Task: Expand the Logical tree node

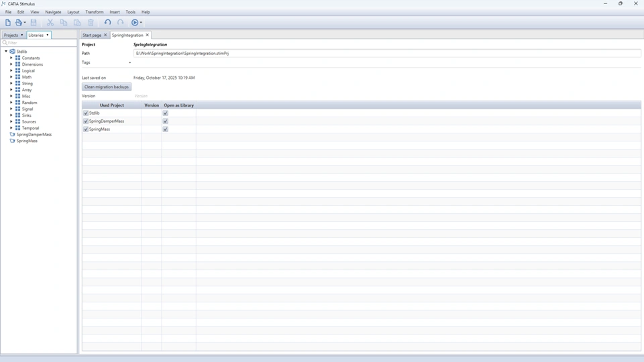Action: tap(11, 70)
